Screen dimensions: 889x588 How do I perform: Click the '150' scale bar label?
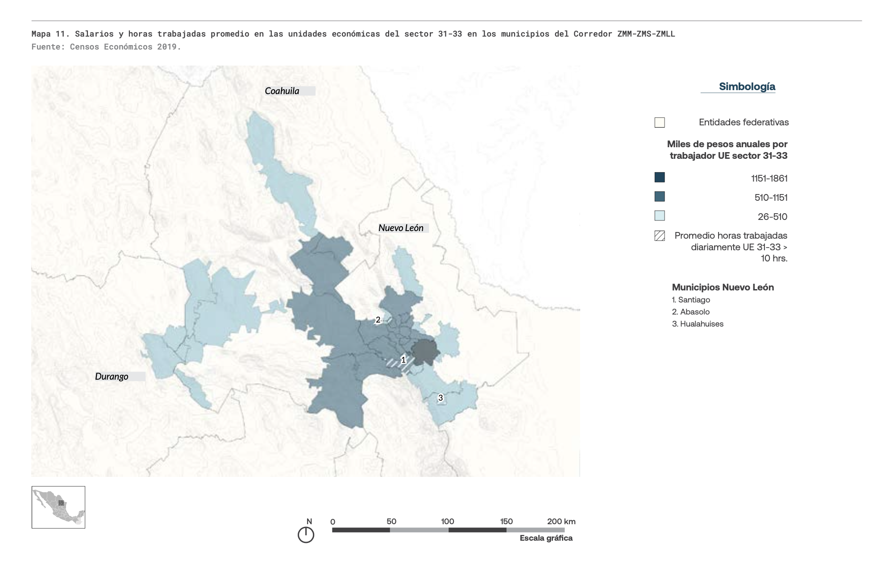point(507,522)
